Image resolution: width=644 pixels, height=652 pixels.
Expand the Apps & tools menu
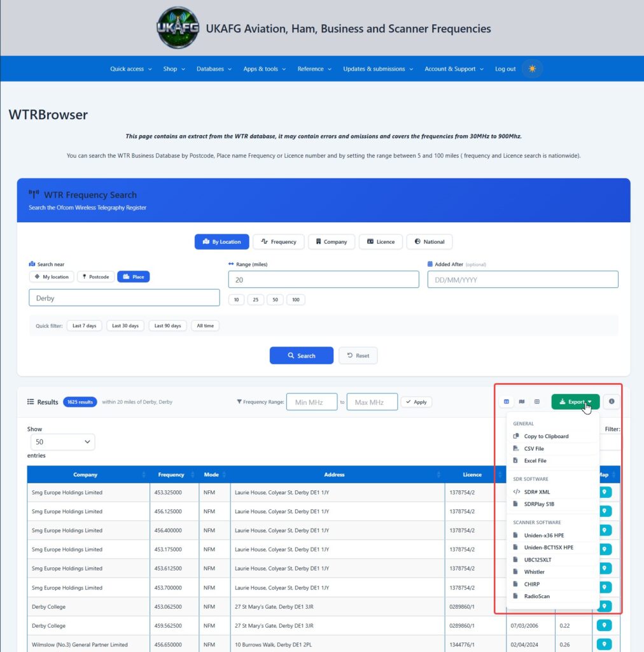click(264, 69)
